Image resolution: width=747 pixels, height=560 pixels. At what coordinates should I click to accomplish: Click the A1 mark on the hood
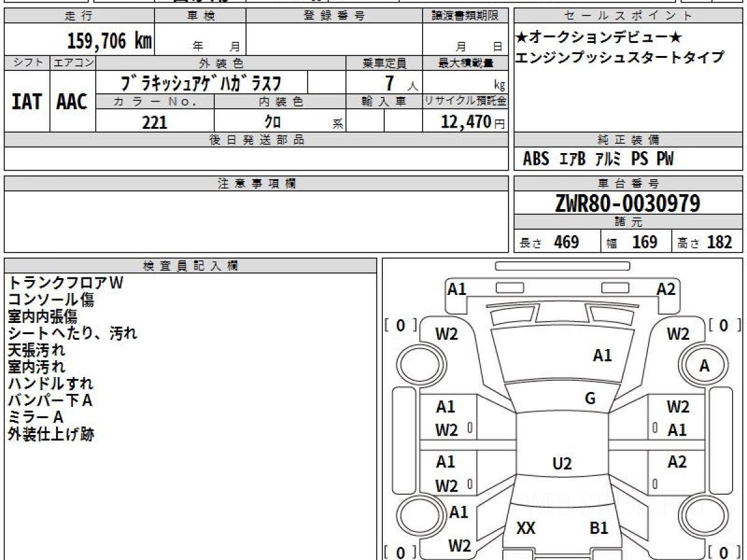(602, 355)
